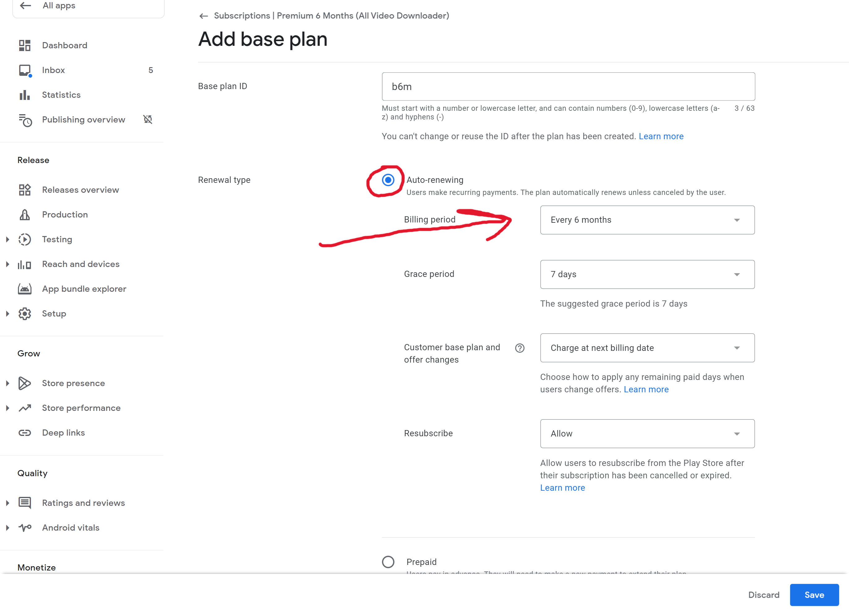849x616 pixels.
Task: Expand the Testing sidebar section
Action: [x=7, y=239]
